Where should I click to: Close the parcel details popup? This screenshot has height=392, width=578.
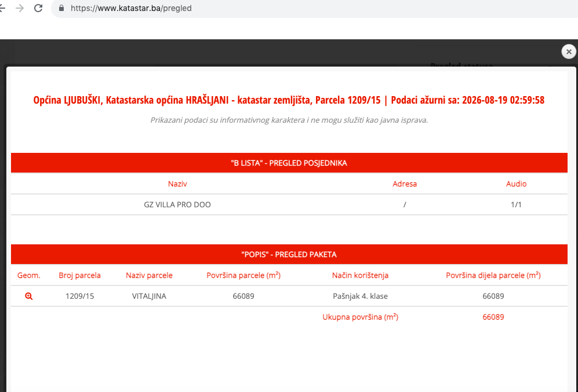[x=569, y=52]
